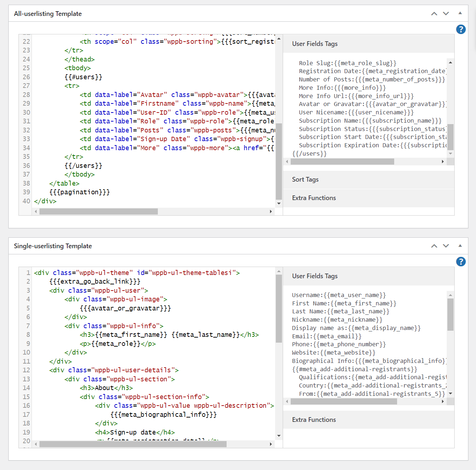Click {{#users}} on line 26 in editor
Image resolution: width=476 pixels, height=470 pixels.
pyautogui.click(x=83, y=77)
